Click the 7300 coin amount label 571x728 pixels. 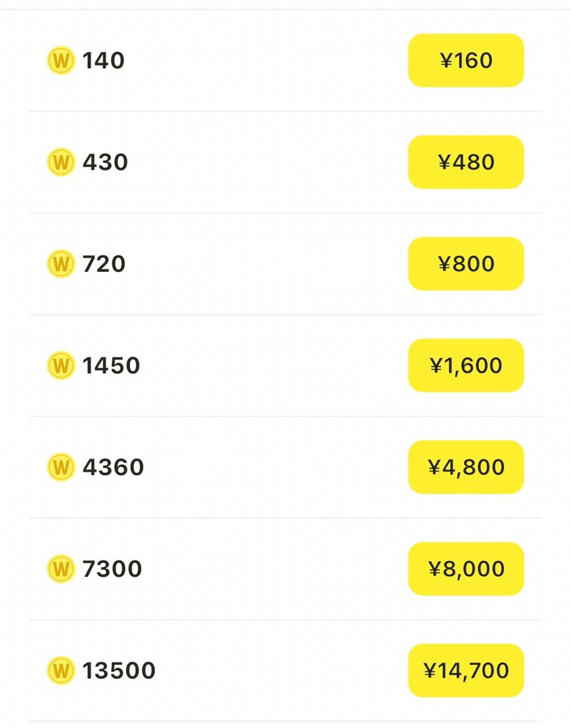(x=112, y=569)
